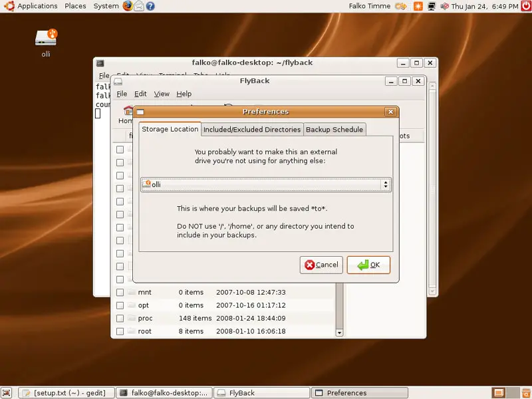Open the FlyBack Edit menu
532x399 pixels.
pos(140,94)
